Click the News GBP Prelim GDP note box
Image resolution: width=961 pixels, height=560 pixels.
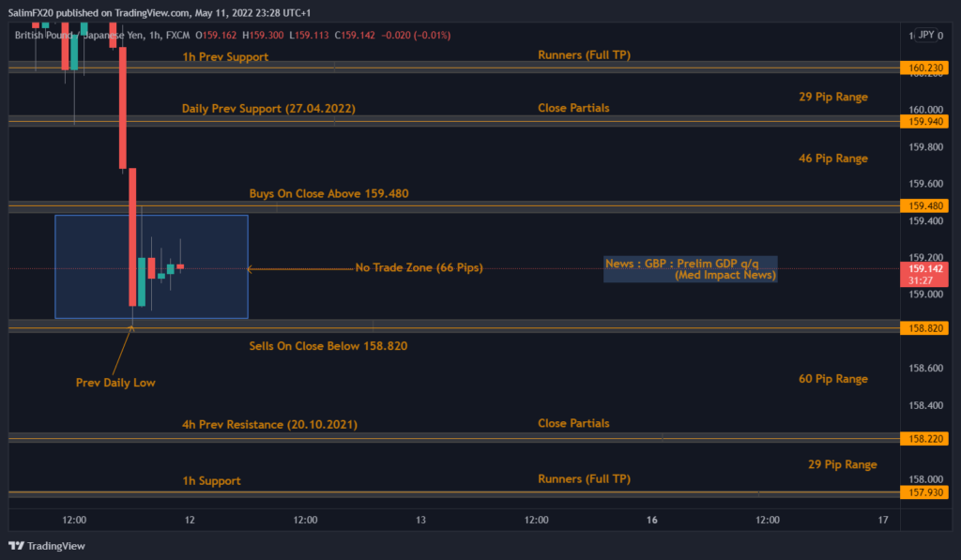(x=691, y=269)
